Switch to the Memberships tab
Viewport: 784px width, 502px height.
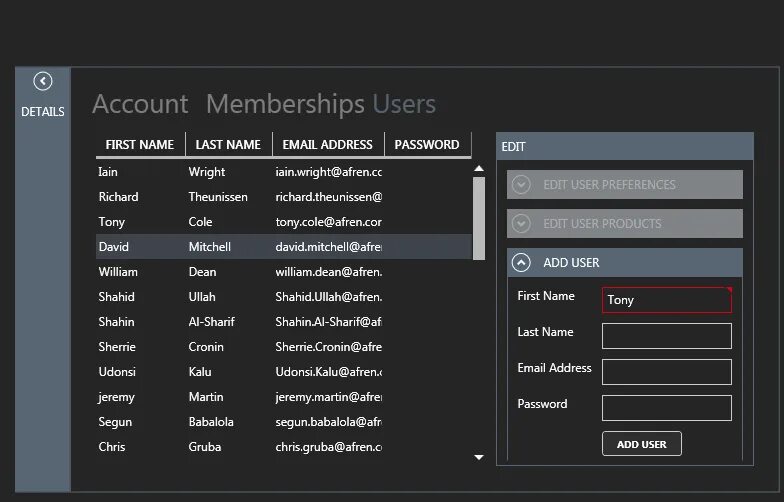(285, 104)
